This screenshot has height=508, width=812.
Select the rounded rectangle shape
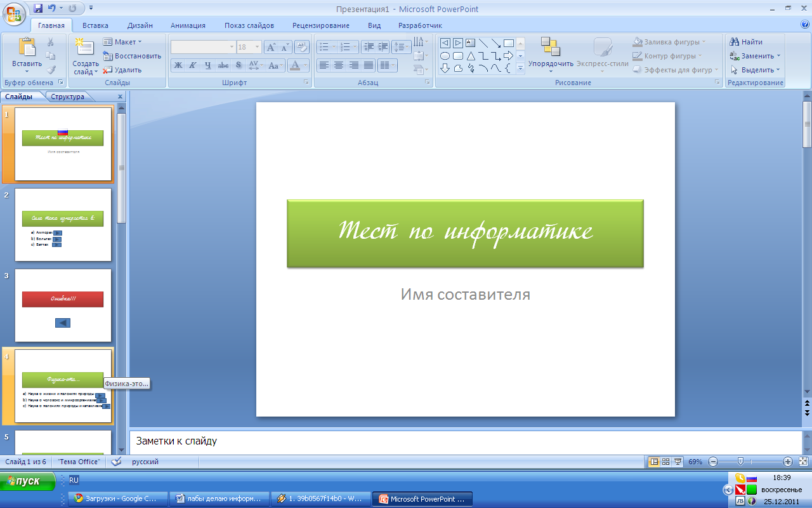[x=458, y=56]
